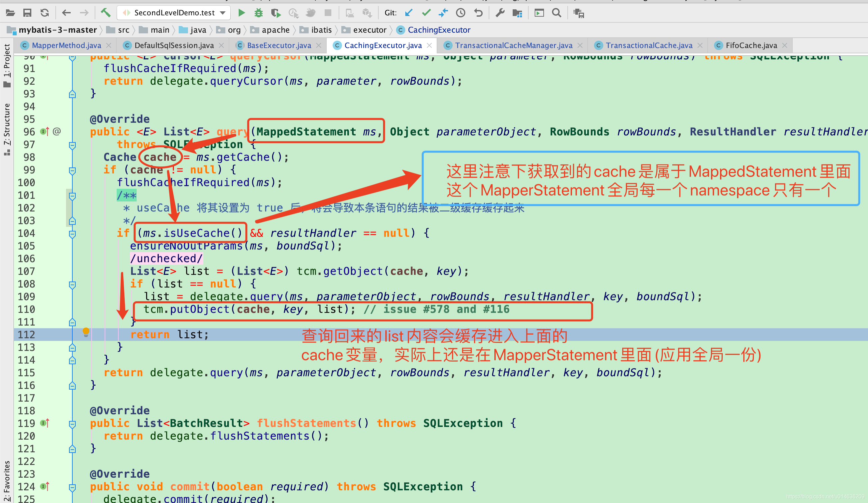Click the override marker on line 119
Viewport: 868px width, 503px height.
(45, 423)
